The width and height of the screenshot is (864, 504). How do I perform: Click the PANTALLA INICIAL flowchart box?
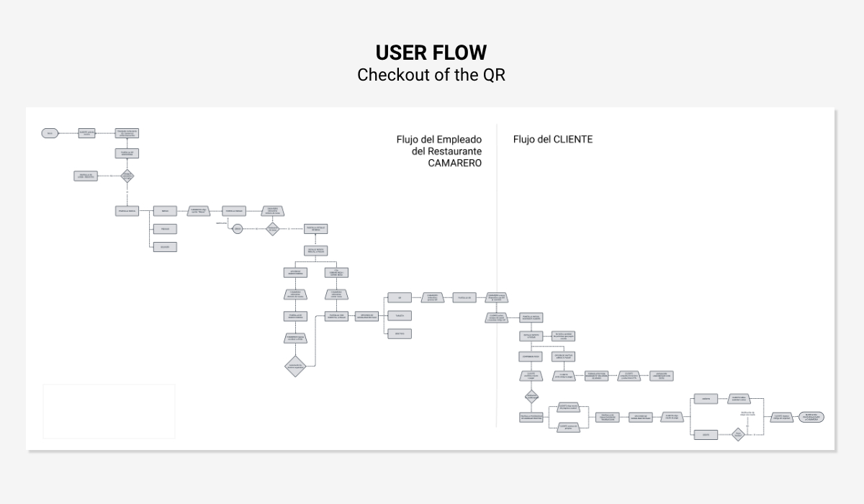[x=127, y=211]
